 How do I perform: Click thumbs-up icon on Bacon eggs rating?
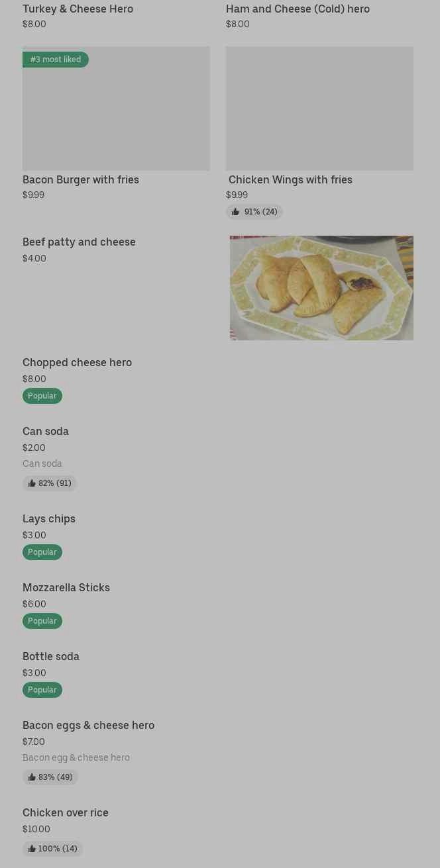tap(32, 777)
